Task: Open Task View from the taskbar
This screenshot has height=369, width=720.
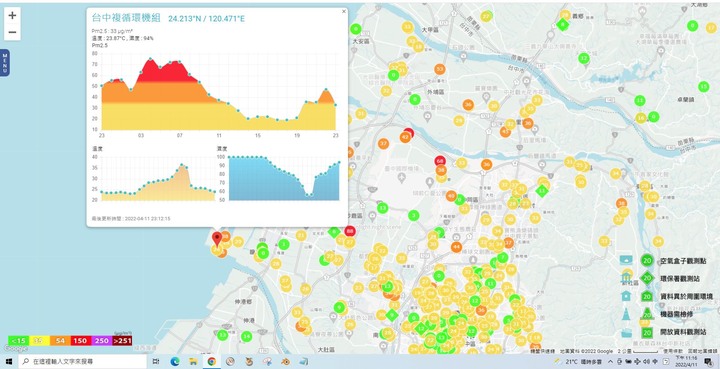Action: pos(156,362)
